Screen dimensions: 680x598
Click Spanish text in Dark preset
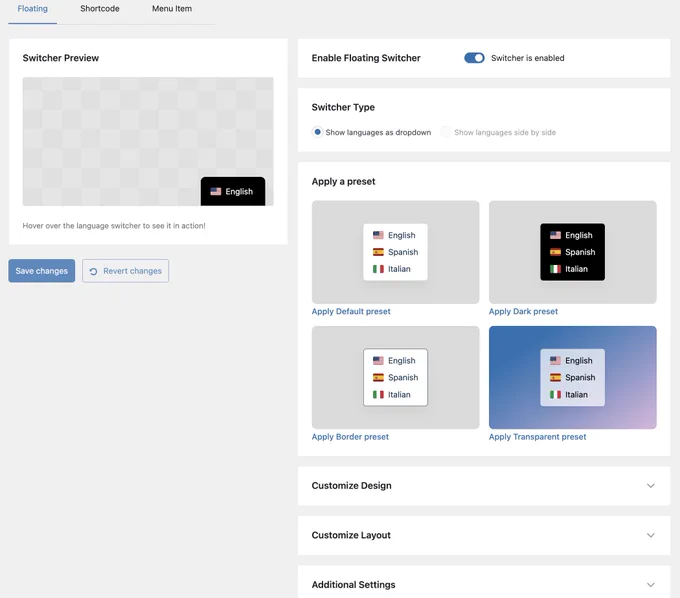[x=580, y=252]
